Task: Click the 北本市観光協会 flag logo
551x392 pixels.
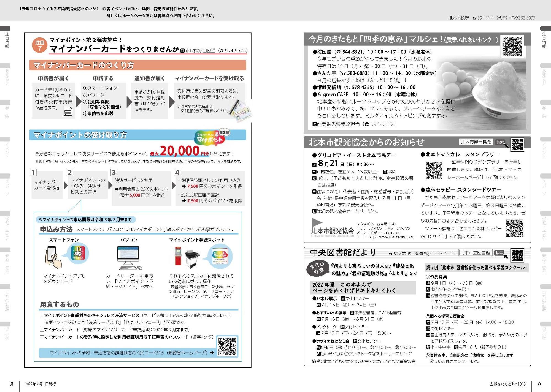Action: (x=332, y=228)
